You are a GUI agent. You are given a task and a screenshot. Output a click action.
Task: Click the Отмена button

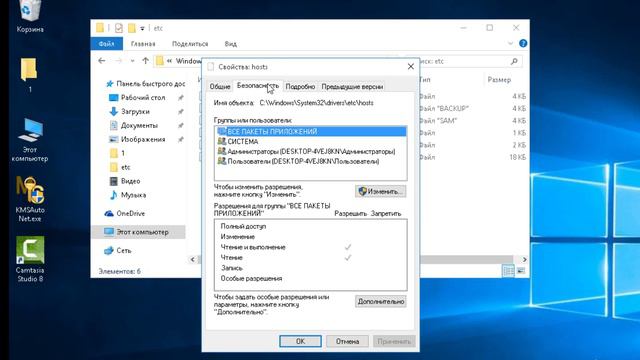(x=347, y=341)
